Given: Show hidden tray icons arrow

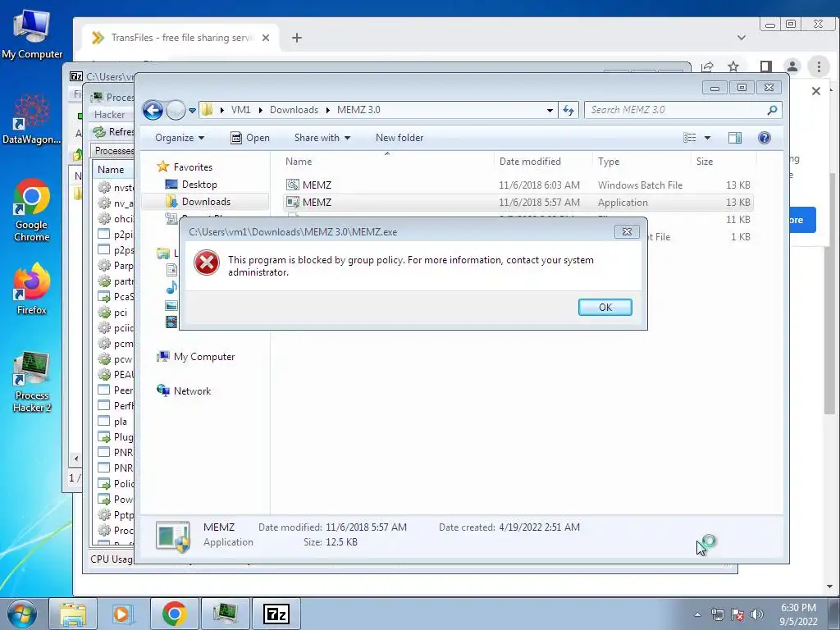Looking at the screenshot, I should (x=697, y=614).
